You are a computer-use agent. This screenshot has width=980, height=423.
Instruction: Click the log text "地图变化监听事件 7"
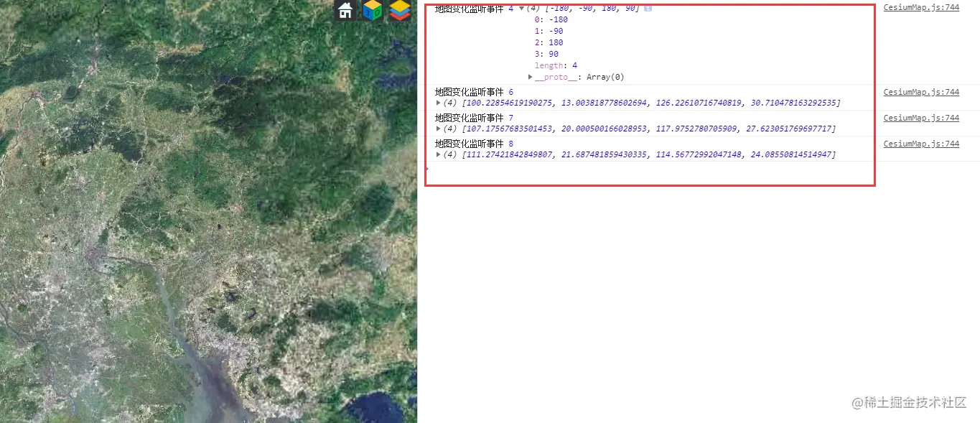coord(474,118)
